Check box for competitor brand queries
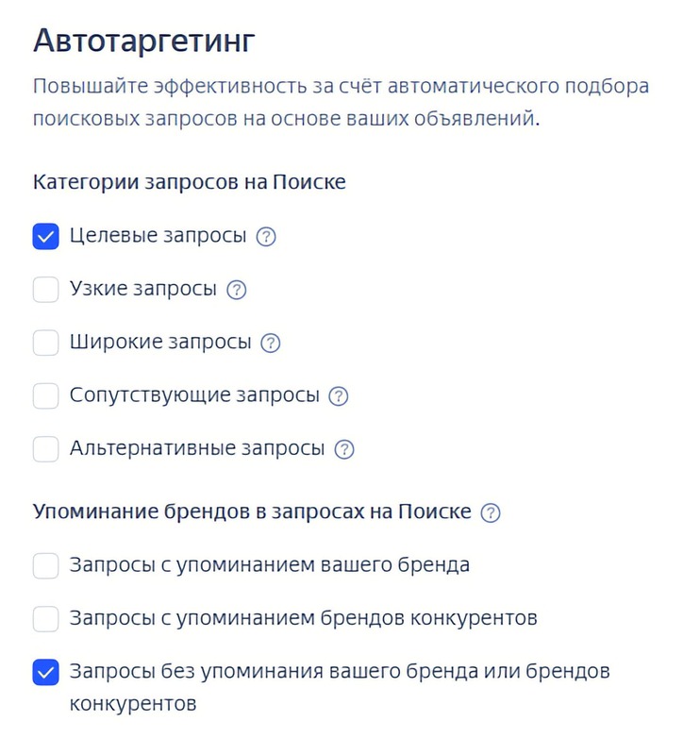700x755 pixels. coord(46,619)
